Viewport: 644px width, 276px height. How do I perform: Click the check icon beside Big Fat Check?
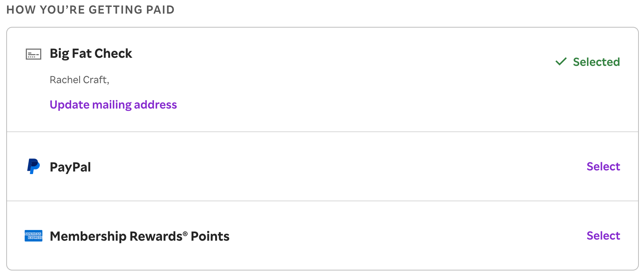click(x=34, y=54)
